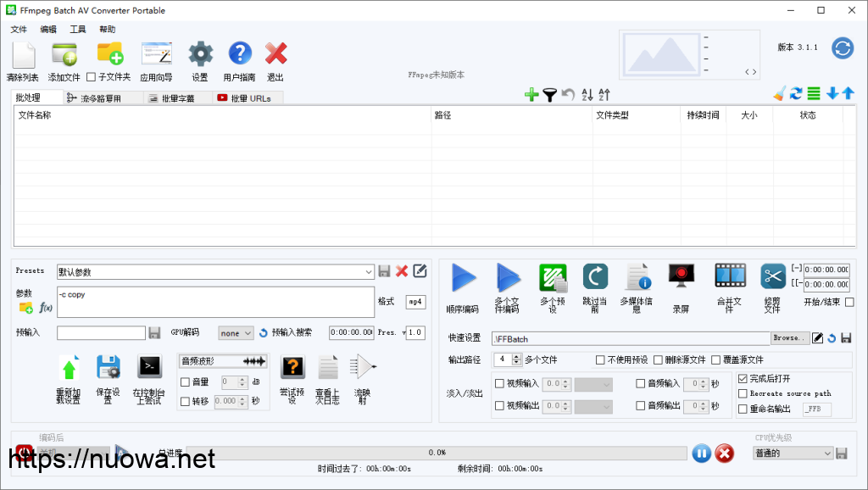Click the Browse.. button
This screenshot has height=490, width=868.
coord(789,338)
